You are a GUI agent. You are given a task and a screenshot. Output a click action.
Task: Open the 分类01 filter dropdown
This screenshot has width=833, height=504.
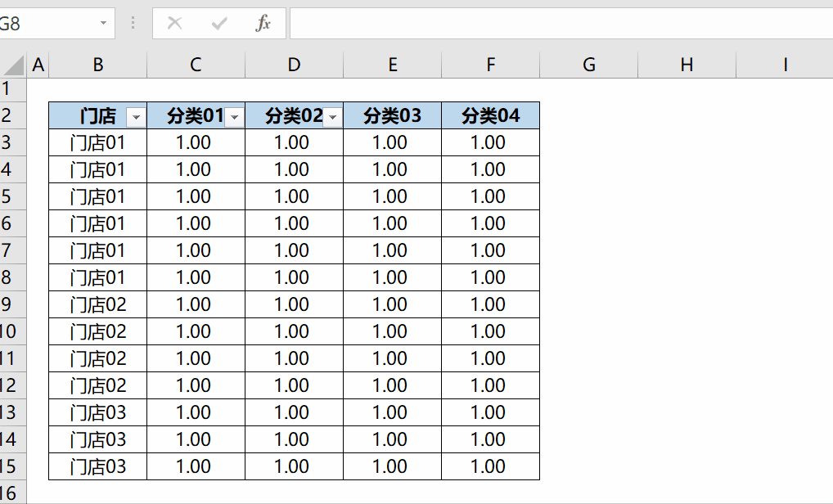pyautogui.click(x=234, y=117)
